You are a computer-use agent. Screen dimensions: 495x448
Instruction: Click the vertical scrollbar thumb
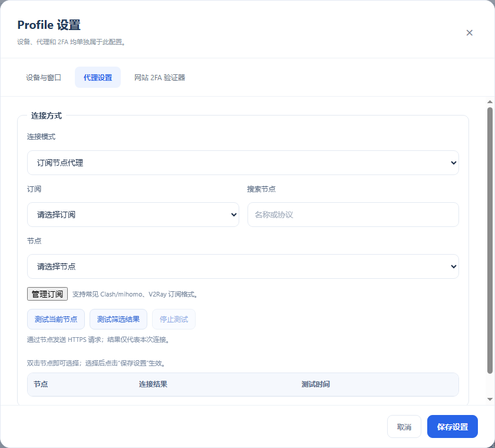coord(490,240)
